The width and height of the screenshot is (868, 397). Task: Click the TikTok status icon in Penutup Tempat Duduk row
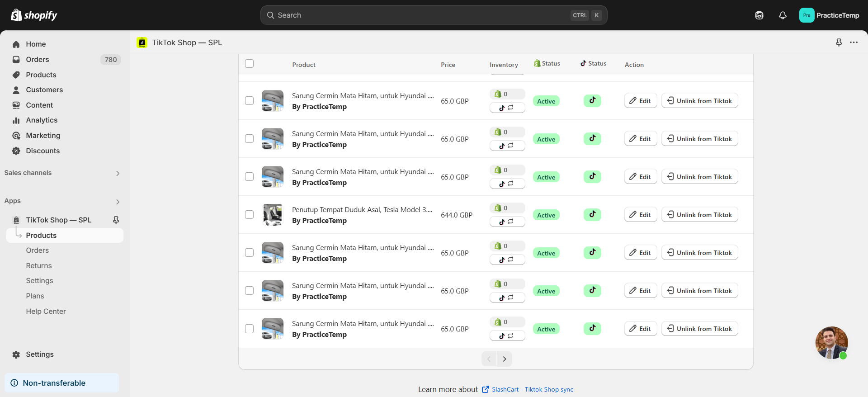click(592, 215)
